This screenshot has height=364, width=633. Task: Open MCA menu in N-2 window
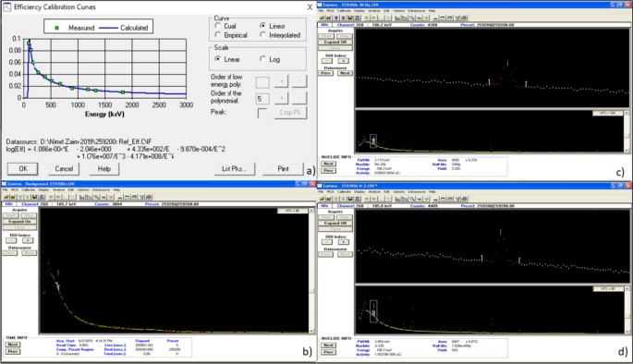coord(330,191)
